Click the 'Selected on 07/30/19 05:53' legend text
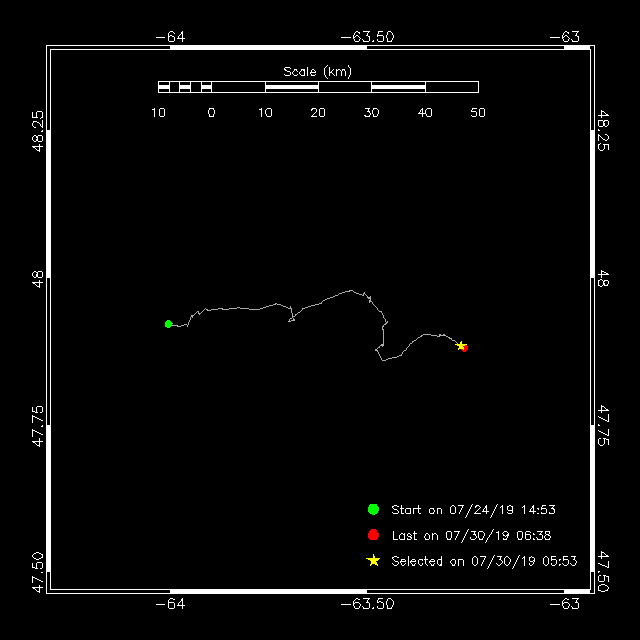This screenshot has height=640, width=640. click(x=484, y=562)
